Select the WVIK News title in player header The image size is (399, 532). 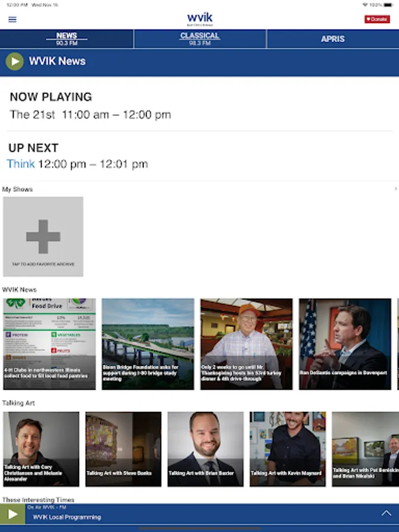click(x=57, y=61)
